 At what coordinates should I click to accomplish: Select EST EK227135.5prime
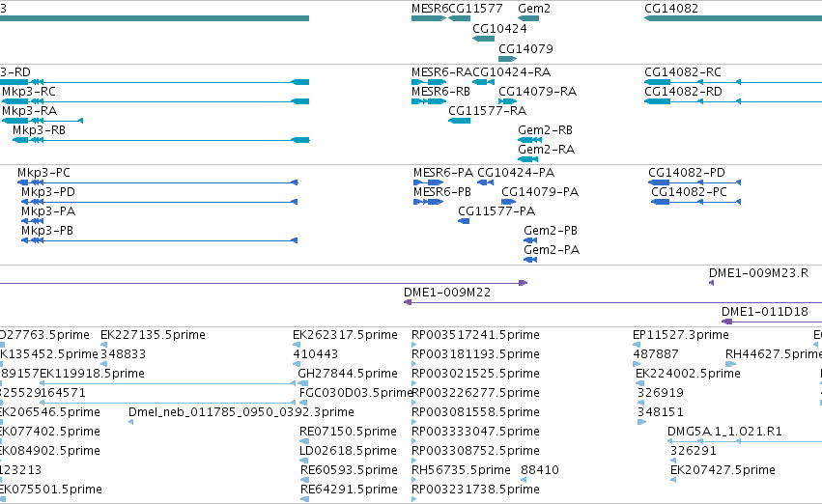[x=153, y=335]
